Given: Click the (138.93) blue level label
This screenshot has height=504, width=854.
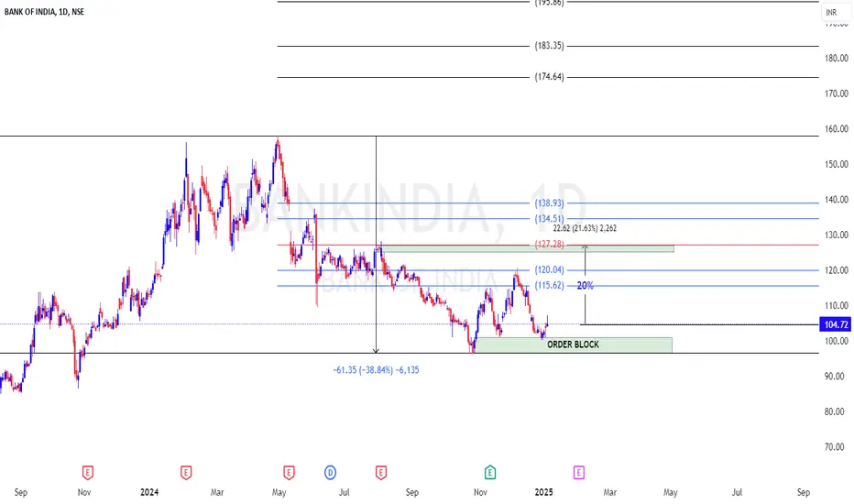Looking at the screenshot, I should click(x=549, y=203).
